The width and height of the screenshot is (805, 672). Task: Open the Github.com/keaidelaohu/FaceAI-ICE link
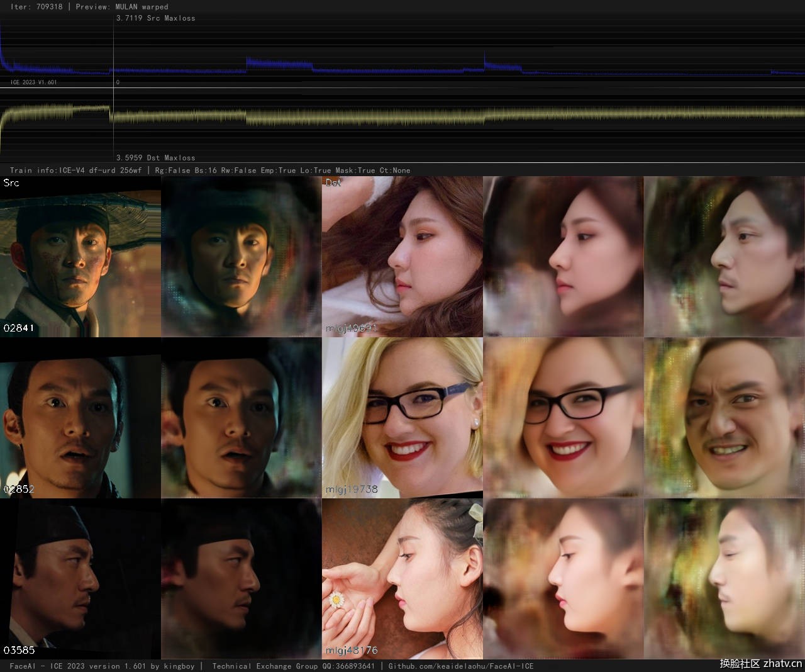461,666
